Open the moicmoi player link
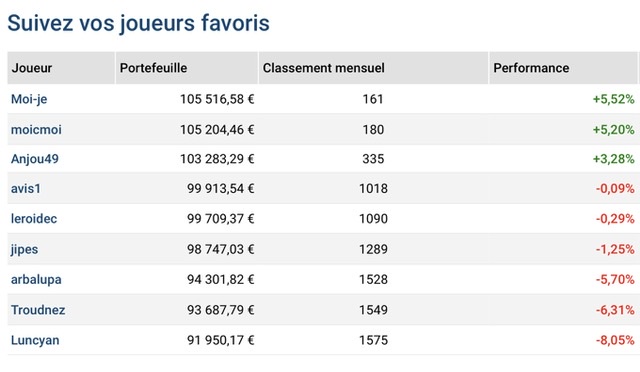The image size is (640, 372). tap(36, 129)
